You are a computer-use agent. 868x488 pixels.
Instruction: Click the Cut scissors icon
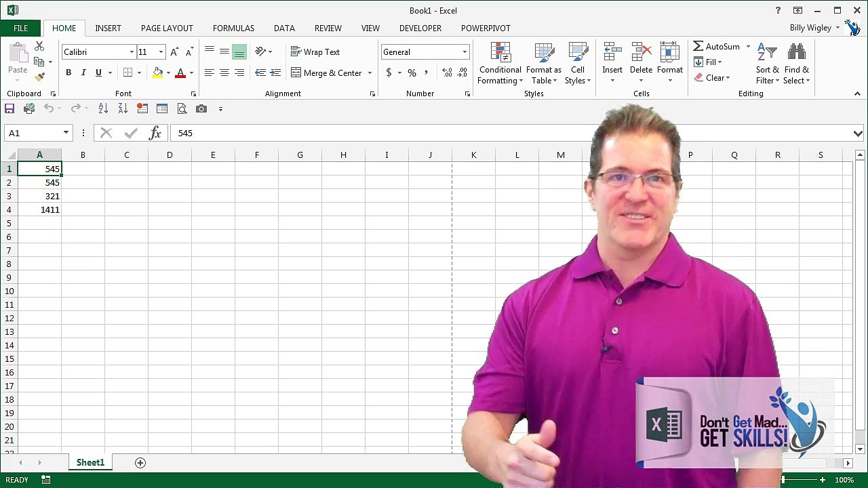(x=39, y=47)
